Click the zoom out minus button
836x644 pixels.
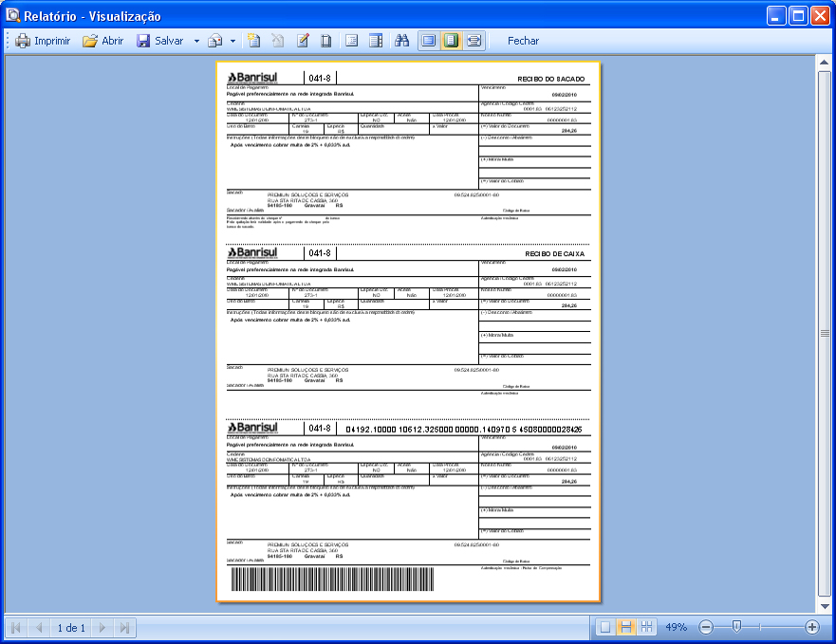706,627
